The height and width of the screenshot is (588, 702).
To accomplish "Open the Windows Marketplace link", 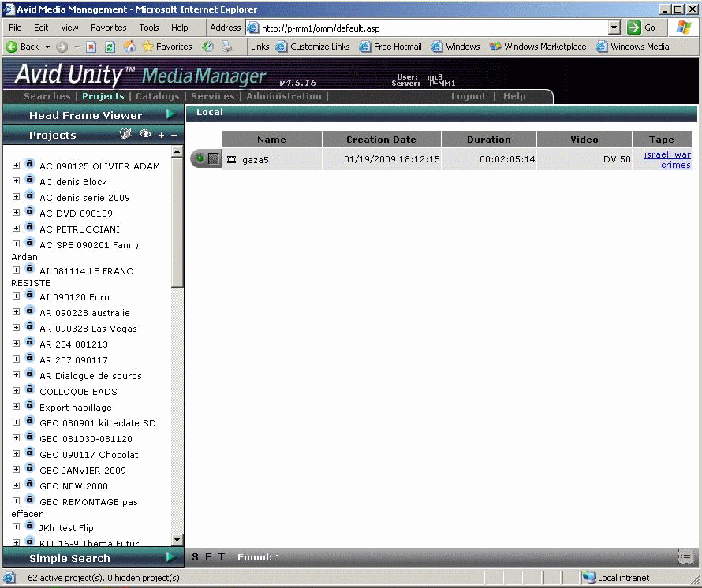I will [x=538, y=47].
